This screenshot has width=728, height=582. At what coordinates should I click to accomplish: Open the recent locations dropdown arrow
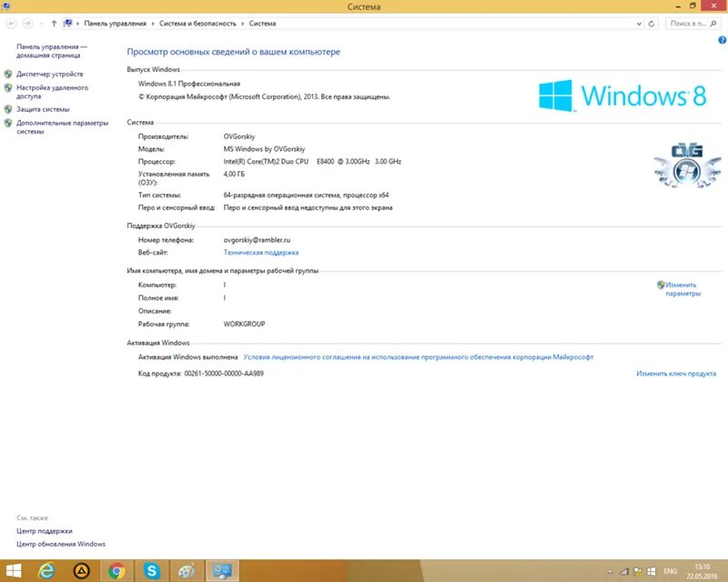point(41,24)
